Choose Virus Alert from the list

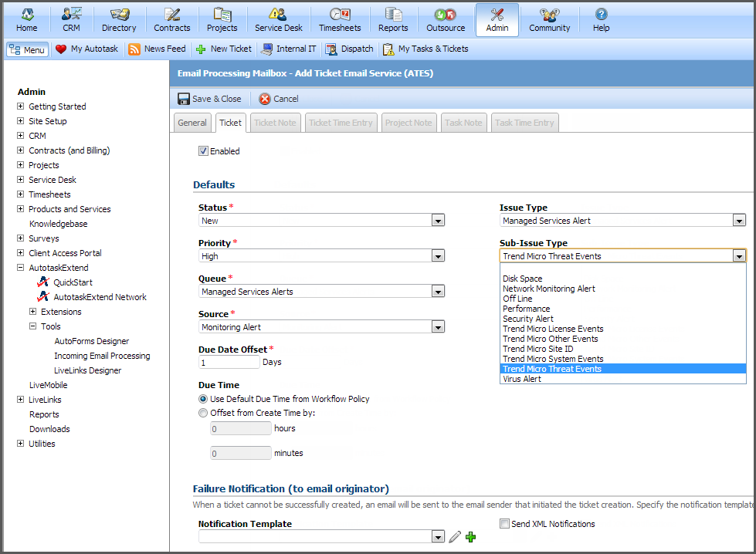[522, 379]
